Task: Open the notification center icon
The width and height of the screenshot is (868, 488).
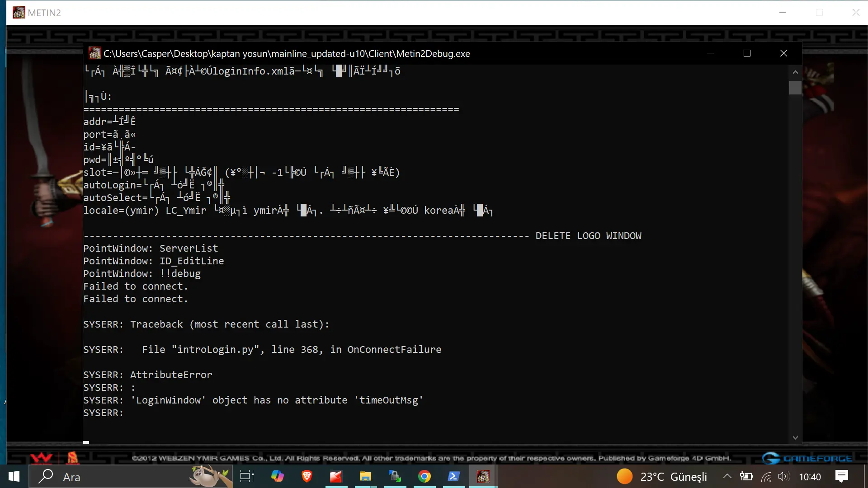Action: (842, 476)
